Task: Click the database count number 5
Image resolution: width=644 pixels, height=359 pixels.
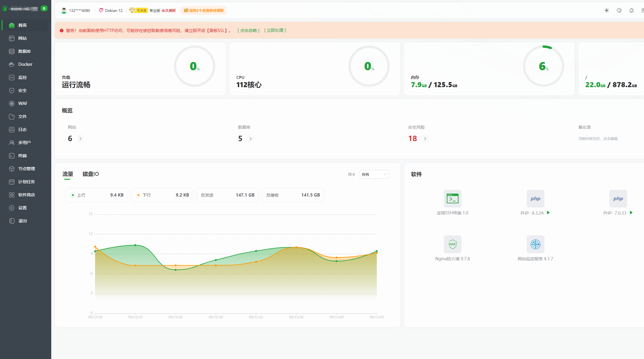Action: [240, 138]
